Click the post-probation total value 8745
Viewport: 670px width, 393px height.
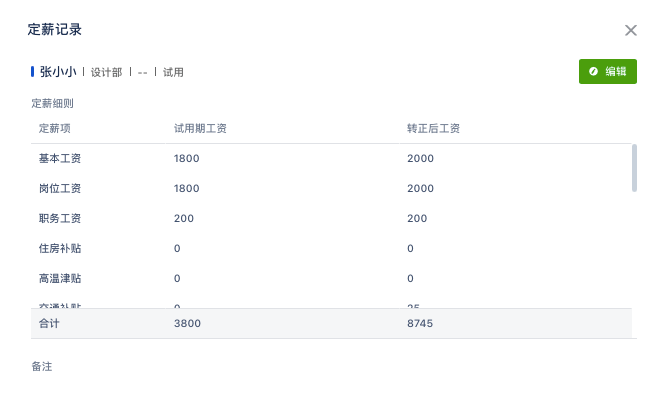[420, 323]
